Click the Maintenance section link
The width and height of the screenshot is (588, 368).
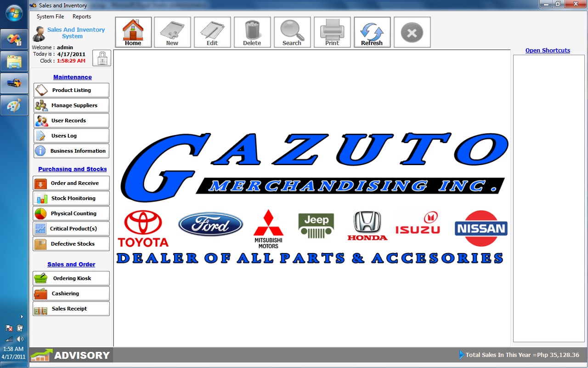pos(73,77)
